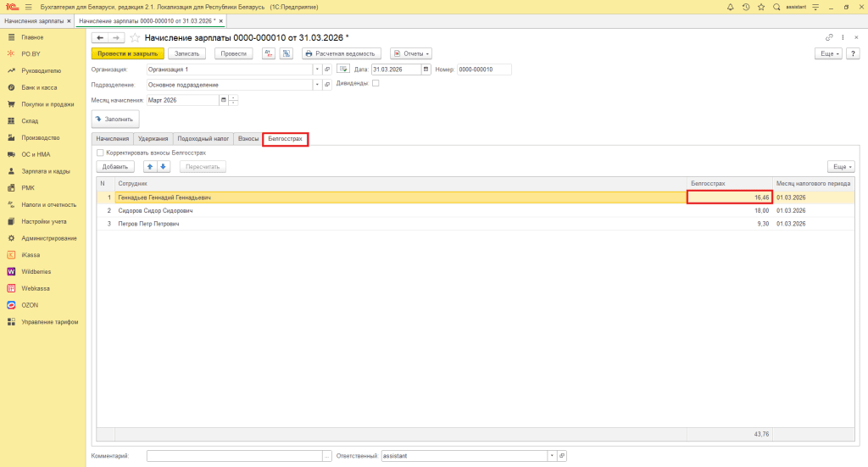Click the Комментарий input field
This screenshot has width=868, height=467.
click(x=235, y=456)
